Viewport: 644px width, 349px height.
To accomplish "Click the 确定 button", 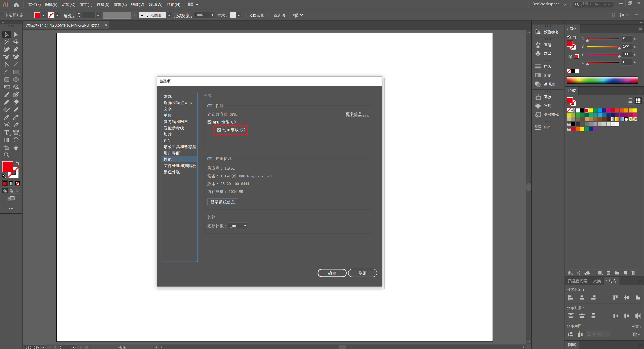I will coord(332,273).
